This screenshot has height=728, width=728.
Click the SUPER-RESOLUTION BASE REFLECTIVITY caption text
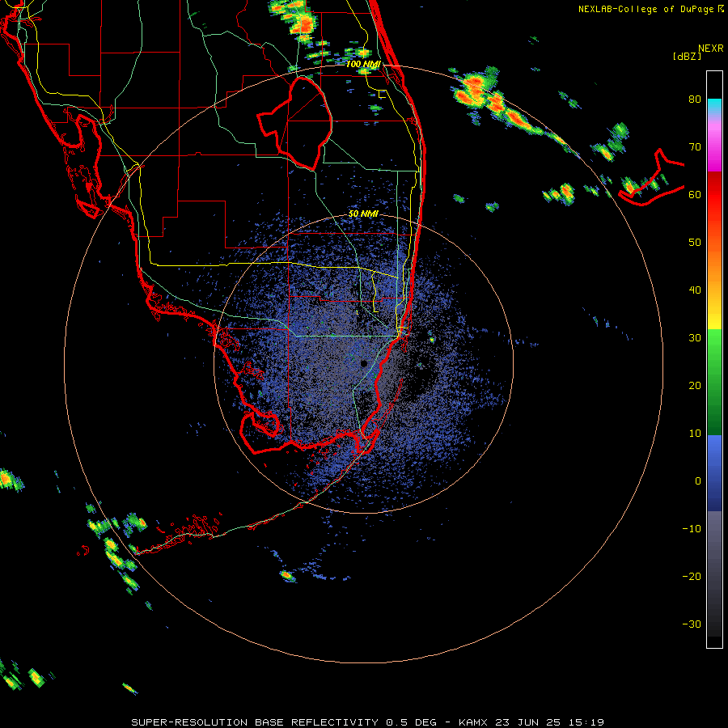[x=255, y=722]
